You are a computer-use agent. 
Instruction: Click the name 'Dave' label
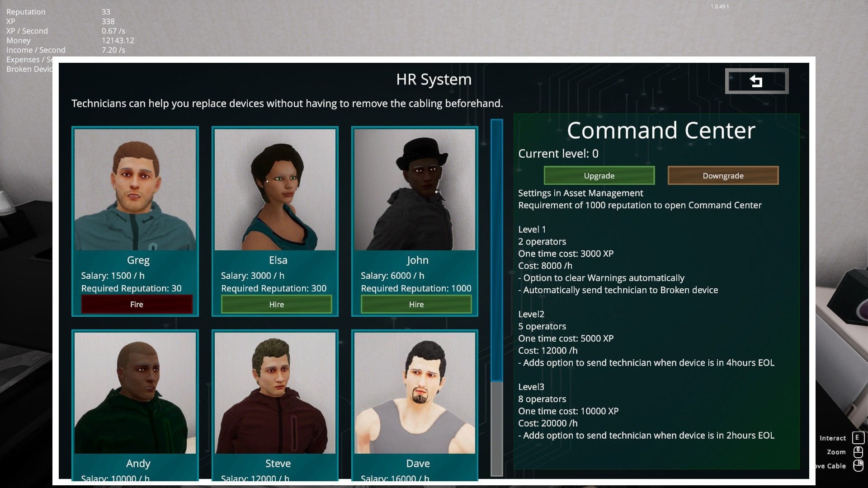[x=418, y=463]
